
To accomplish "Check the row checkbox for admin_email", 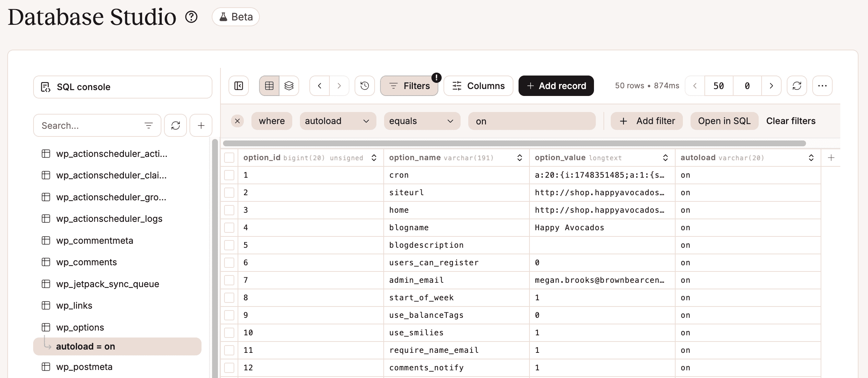I will click(x=229, y=280).
